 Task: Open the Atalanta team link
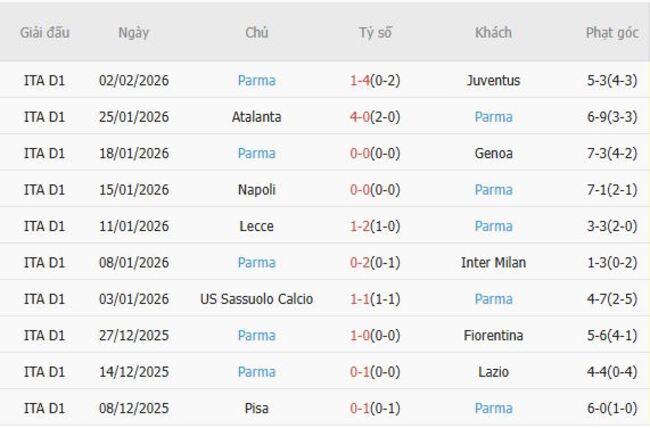(x=256, y=117)
